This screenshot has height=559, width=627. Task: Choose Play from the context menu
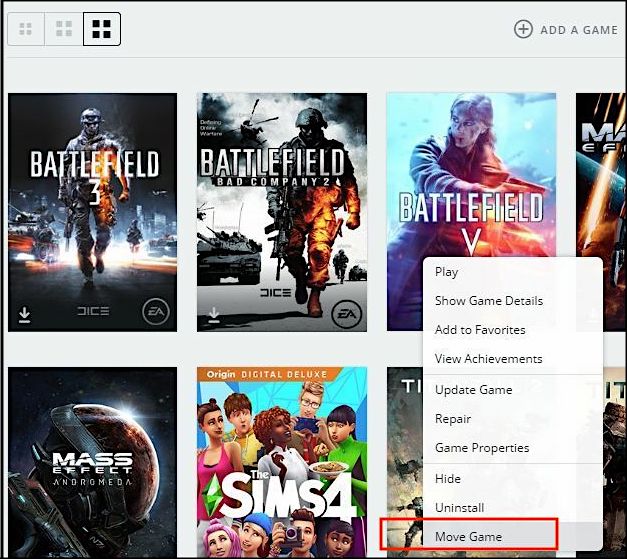pyautogui.click(x=447, y=272)
